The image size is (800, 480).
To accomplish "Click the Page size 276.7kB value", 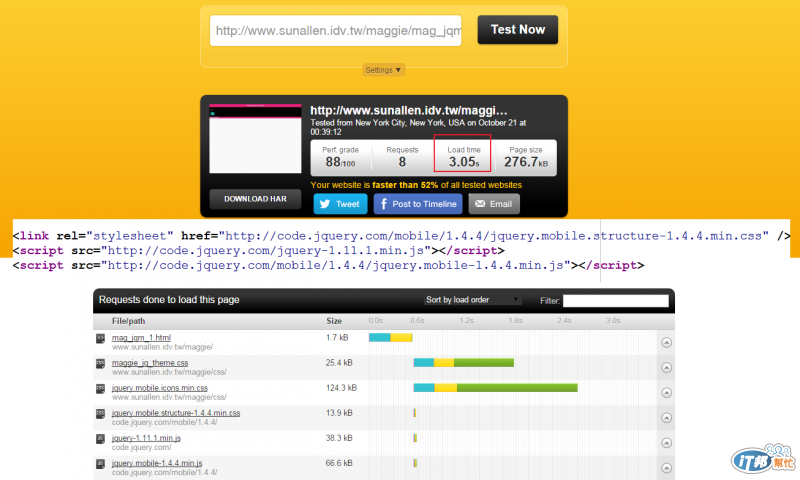I will click(x=526, y=162).
